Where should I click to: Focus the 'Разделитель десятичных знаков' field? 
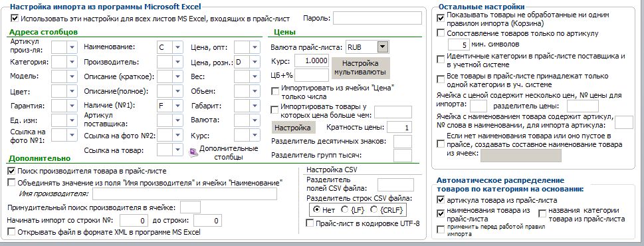point(403,142)
